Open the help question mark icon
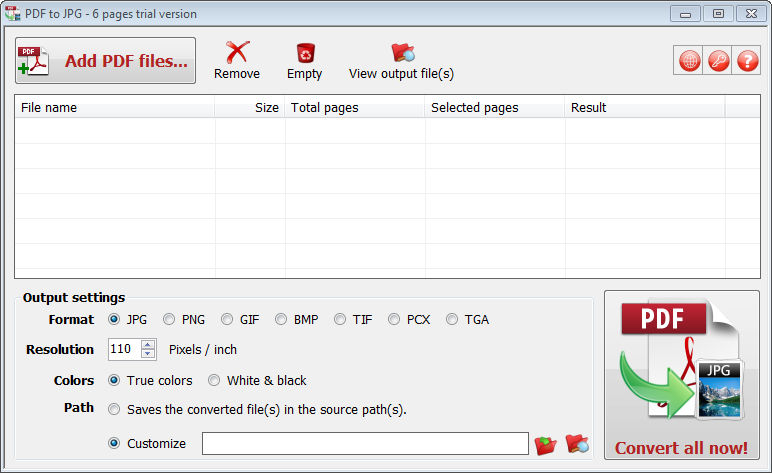Screen dimensions: 772x473 (747, 61)
